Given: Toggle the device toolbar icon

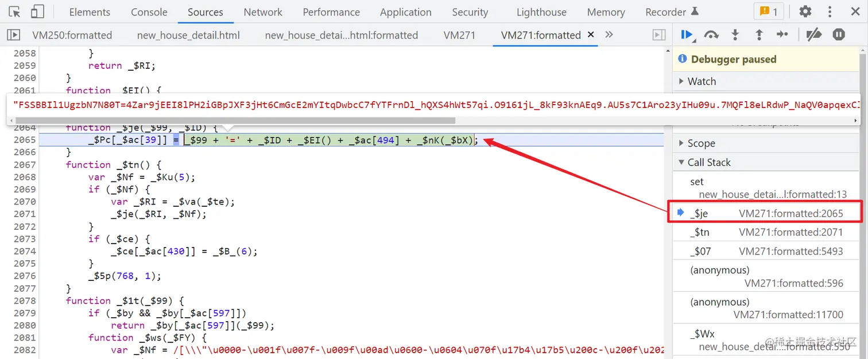Looking at the screenshot, I should [37, 11].
